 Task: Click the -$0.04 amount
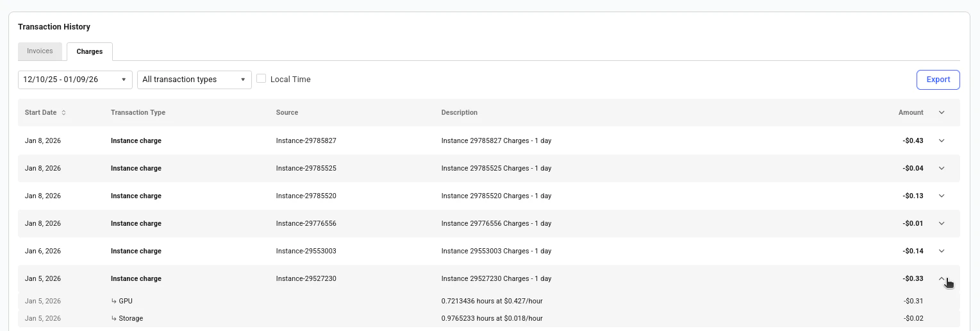tap(913, 168)
